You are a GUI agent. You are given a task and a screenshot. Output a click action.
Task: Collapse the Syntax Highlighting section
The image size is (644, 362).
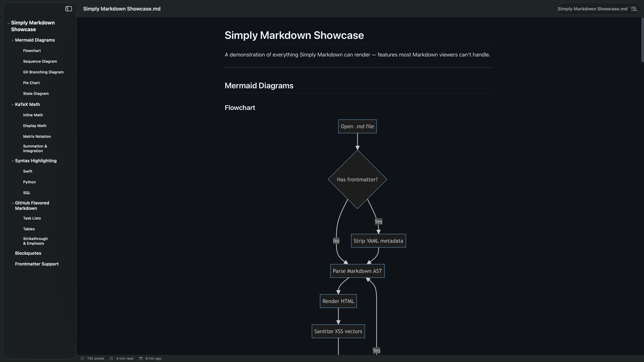coord(13,161)
